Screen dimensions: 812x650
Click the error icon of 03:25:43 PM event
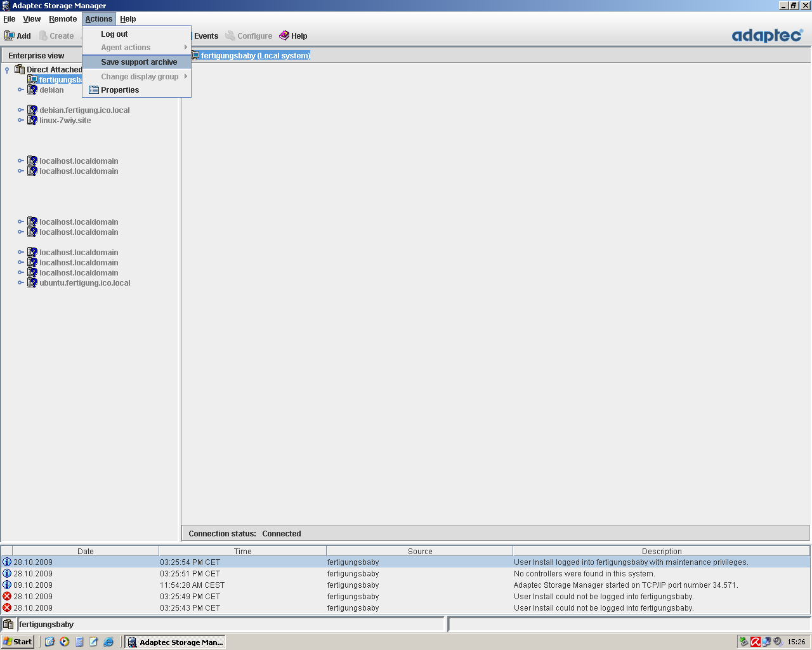(x=7, y=607)
